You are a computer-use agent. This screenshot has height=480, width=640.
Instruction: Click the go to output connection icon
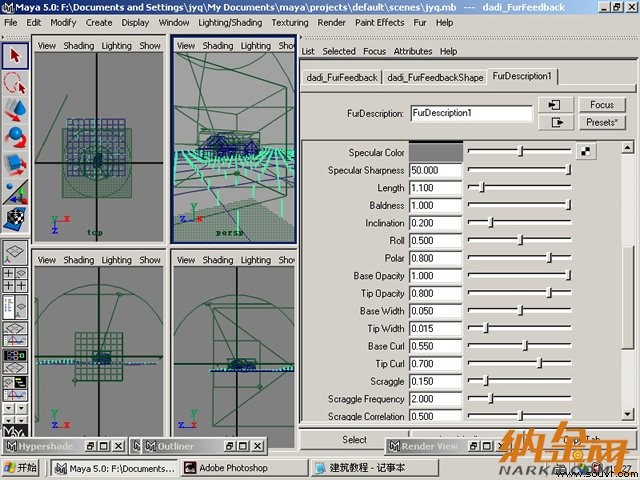[x=556, y=122]
